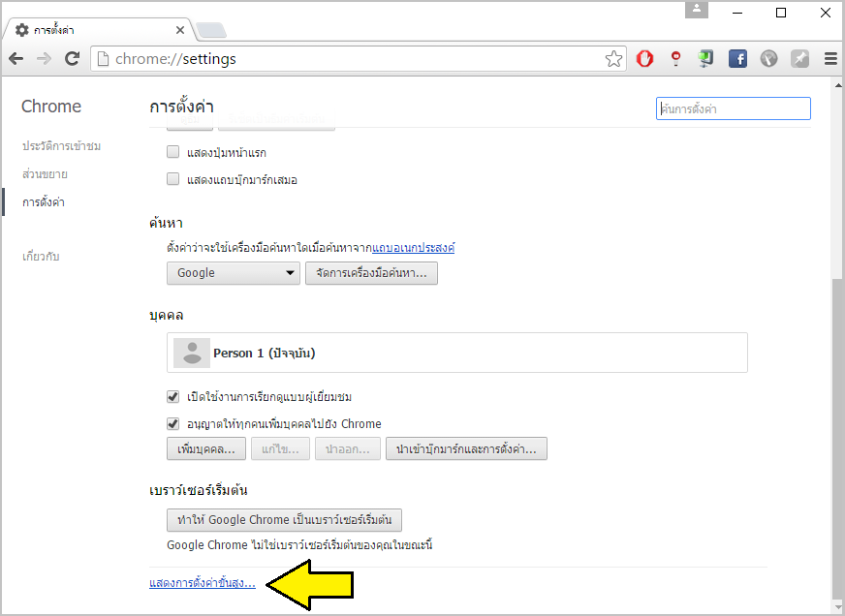Click the scrollbar up arrow

838,85
